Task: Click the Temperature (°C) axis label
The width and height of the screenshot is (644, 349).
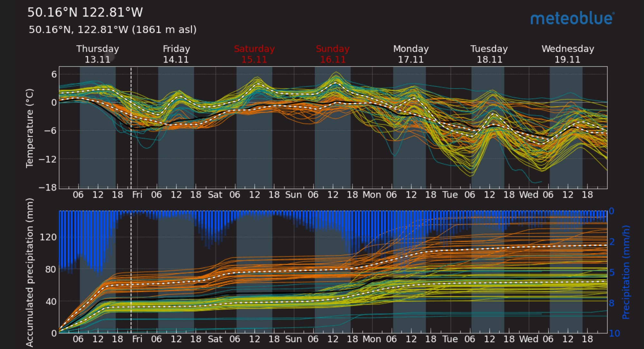Action: pos(30,128)
